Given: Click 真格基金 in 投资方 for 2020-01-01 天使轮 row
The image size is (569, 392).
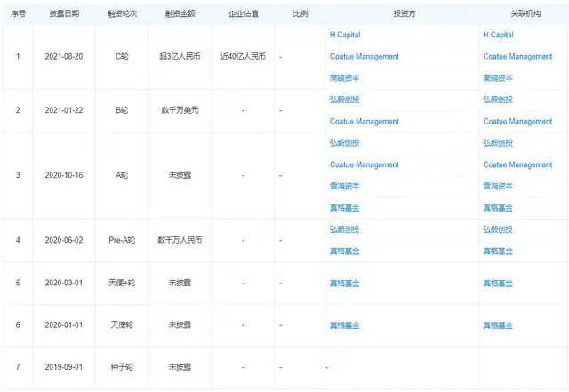Looking at the screenshot, I should [344, 325].
